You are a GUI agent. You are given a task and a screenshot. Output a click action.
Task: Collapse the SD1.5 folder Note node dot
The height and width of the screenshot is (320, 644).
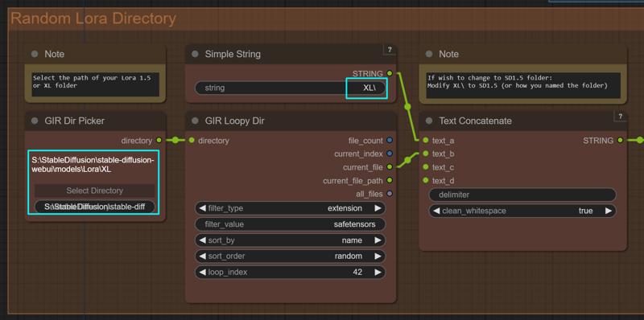coord(429,54)
